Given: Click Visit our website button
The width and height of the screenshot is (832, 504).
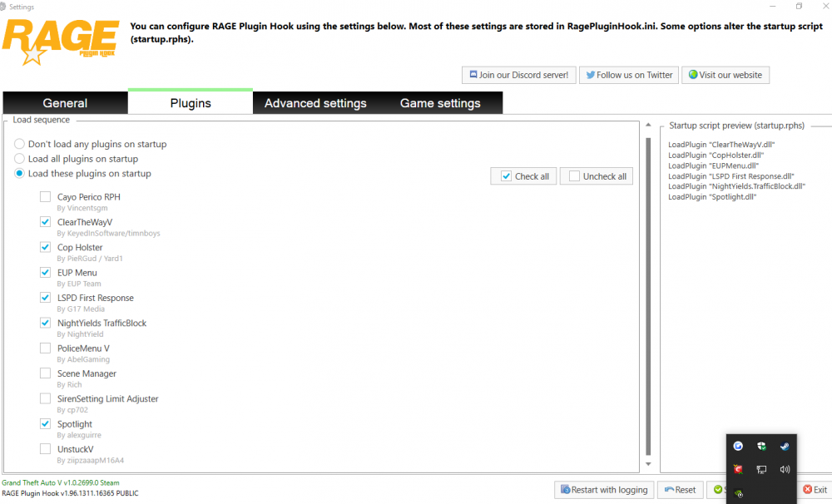Looking at the screenshot, I should click(x=726, y=75).
